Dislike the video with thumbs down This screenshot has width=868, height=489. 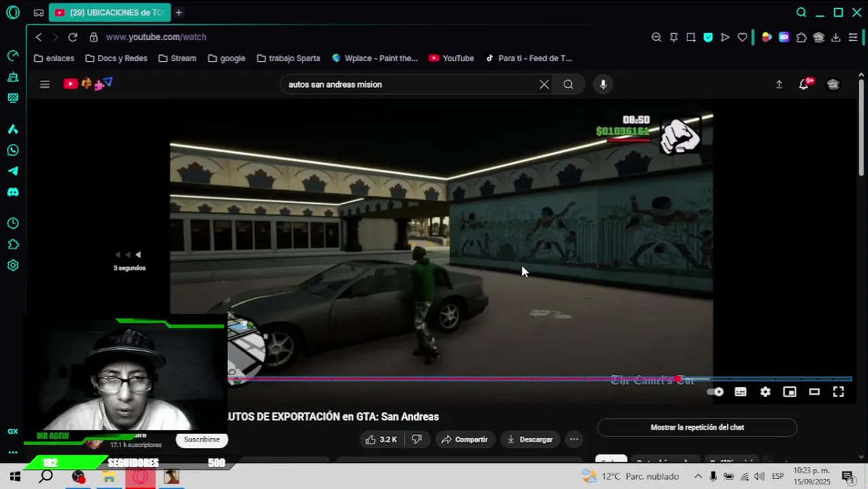(x=417, y=439)
